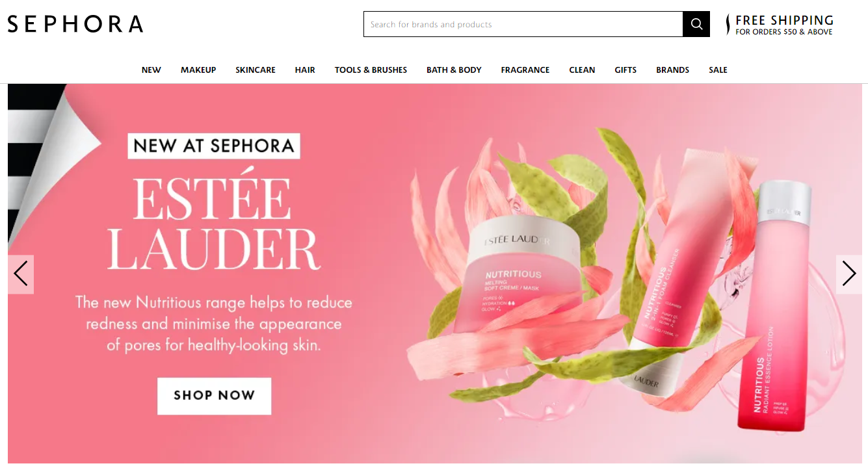The width and height of the screenshot is (868, 468).
Task: Open the FRAGRANCE category
Action: pyautogui.click(x=525, y=70)
